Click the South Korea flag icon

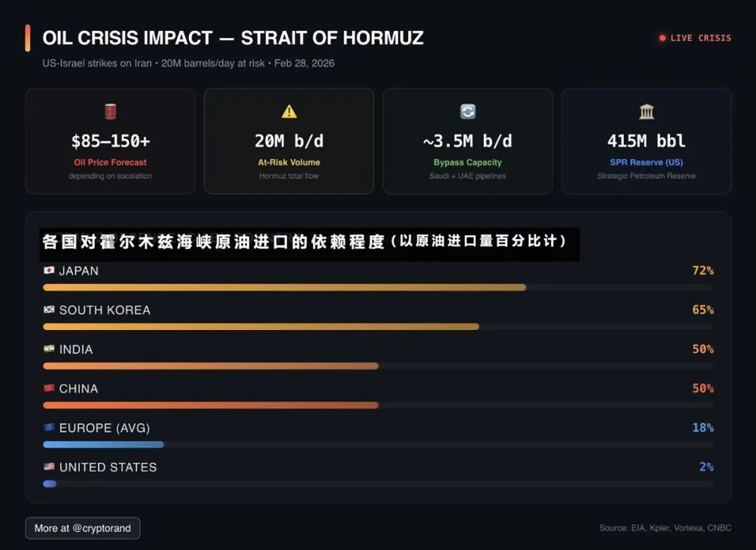pyautogui.click(x=49, y=310)
